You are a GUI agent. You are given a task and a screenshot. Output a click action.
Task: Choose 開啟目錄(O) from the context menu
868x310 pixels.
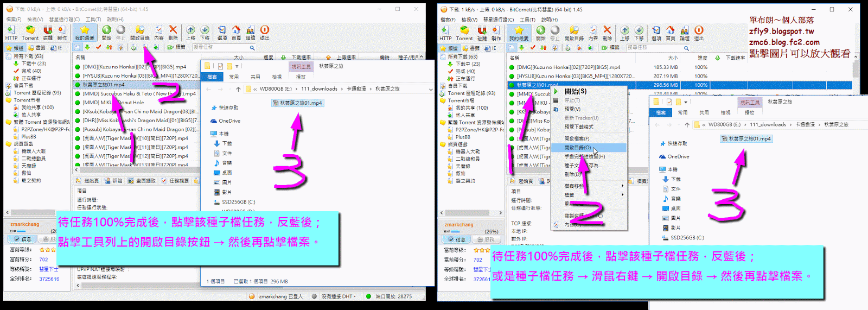coord(589,148)
